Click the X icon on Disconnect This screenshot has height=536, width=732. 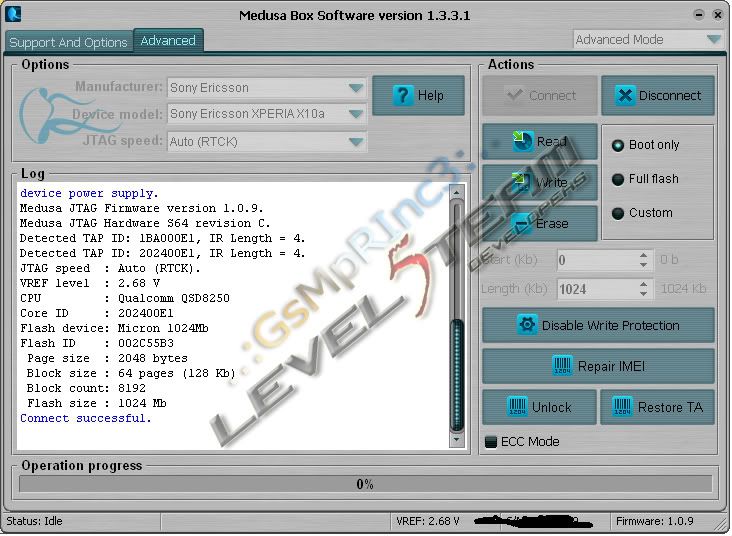(x=625, y=96)
